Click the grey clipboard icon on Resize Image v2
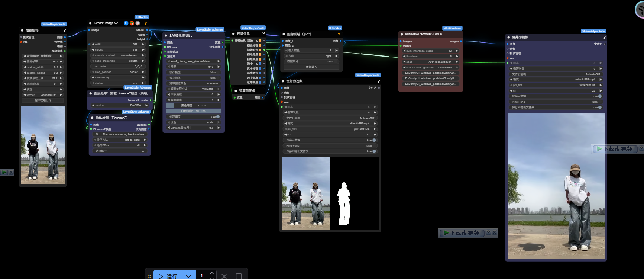 point(137,23)
